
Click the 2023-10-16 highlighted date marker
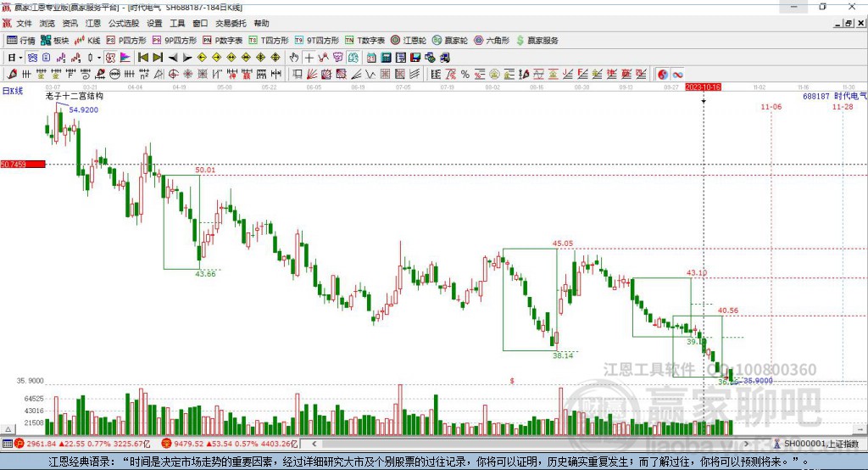pyautogui.click(x=703, y=87)
